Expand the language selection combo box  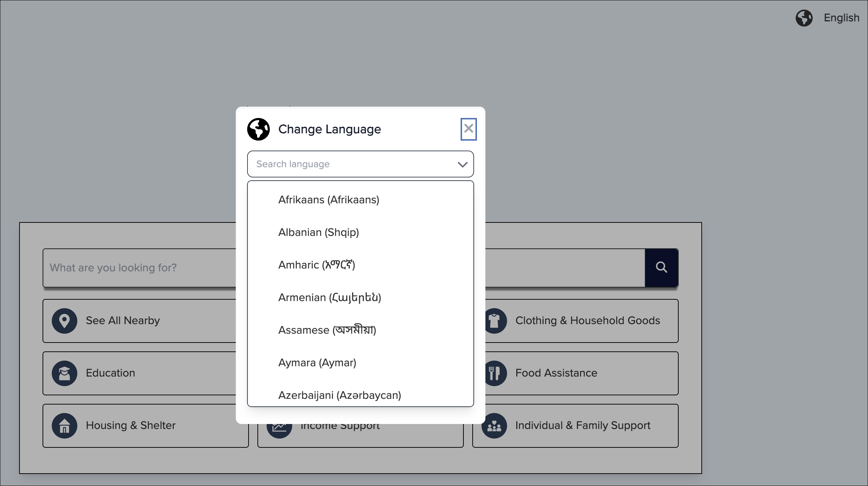point(360,164)
